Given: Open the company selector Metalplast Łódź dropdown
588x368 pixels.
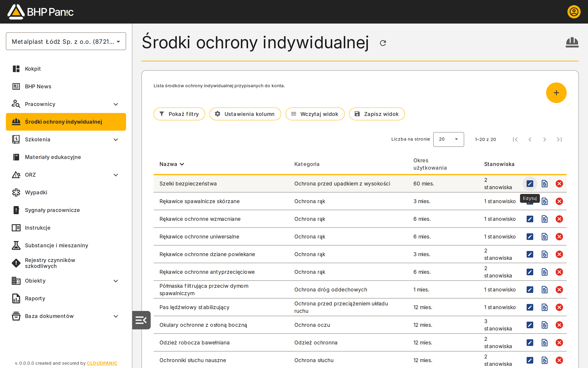Looking at the screenshot, I should tap(66, 41).
